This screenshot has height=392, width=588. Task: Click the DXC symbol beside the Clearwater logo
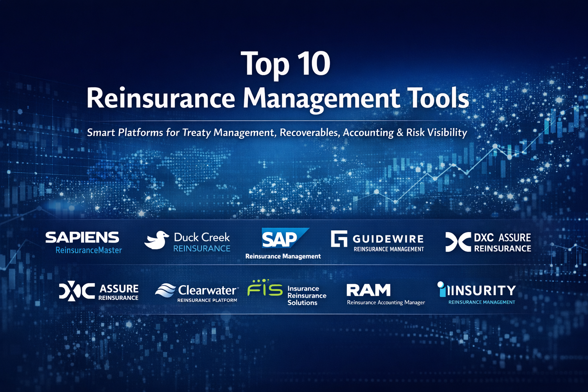(77, 291)
